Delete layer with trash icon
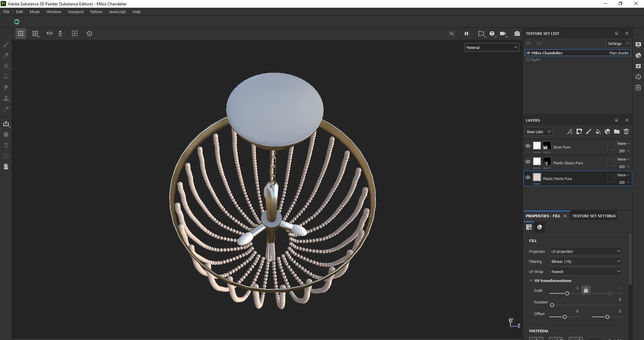Image resolution: width=644 pixels, height=340 pixels. pos(626,132)
